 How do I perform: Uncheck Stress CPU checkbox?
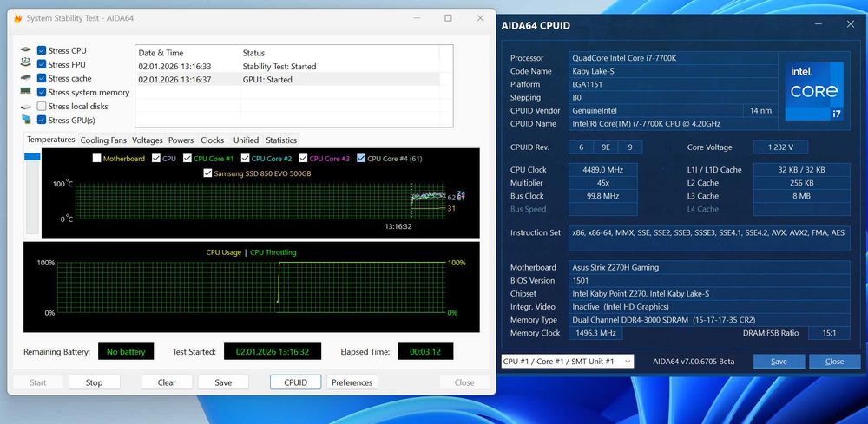(x=42, y=50)
